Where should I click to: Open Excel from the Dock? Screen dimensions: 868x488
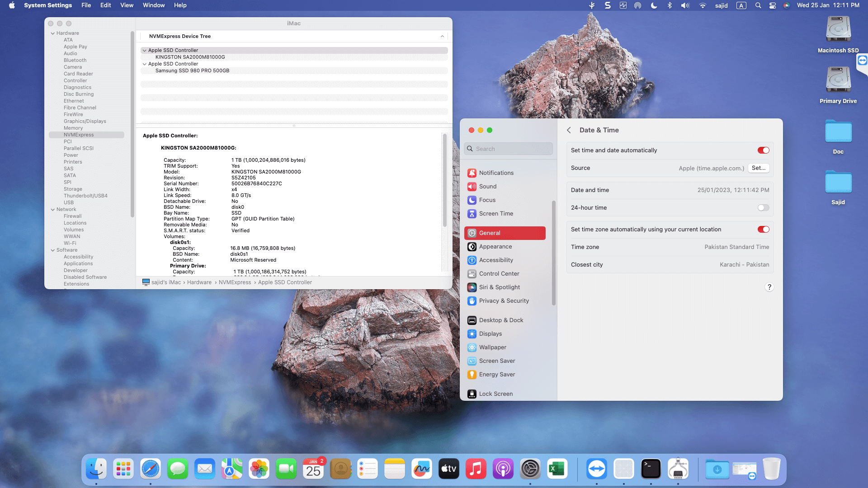tap(557, 469)
